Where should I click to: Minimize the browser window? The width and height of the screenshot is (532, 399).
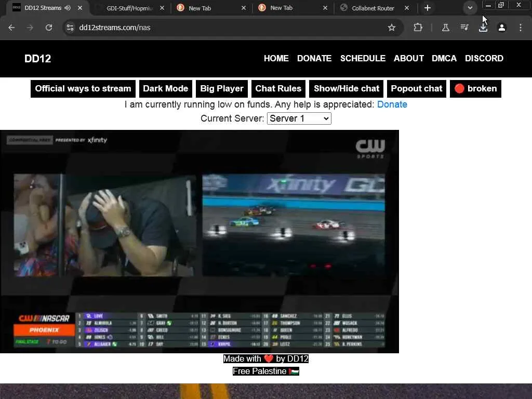(x=488, y=5)
